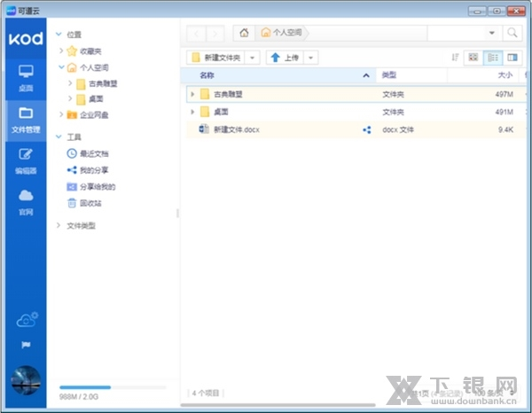Click the search magnifier icon
532x413 pixels.
(x=512, y=33)
